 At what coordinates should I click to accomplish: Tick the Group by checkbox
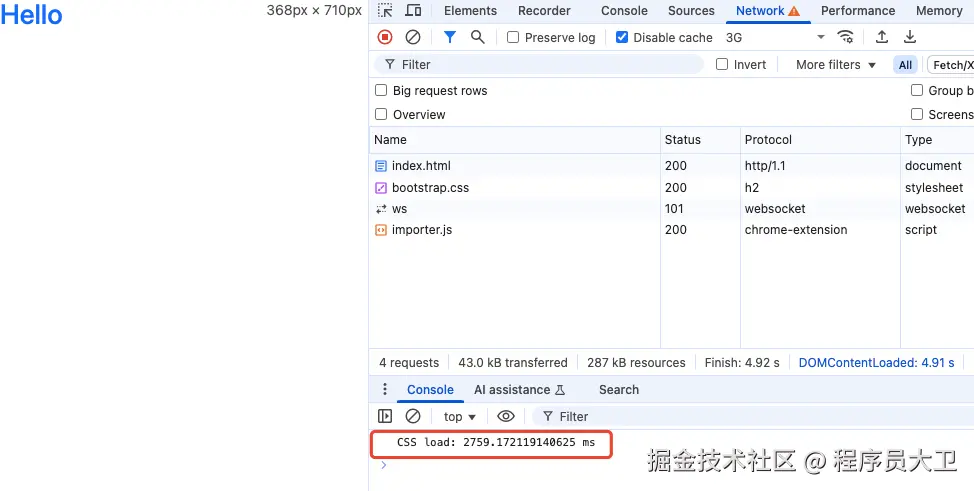tap(917, 90)
